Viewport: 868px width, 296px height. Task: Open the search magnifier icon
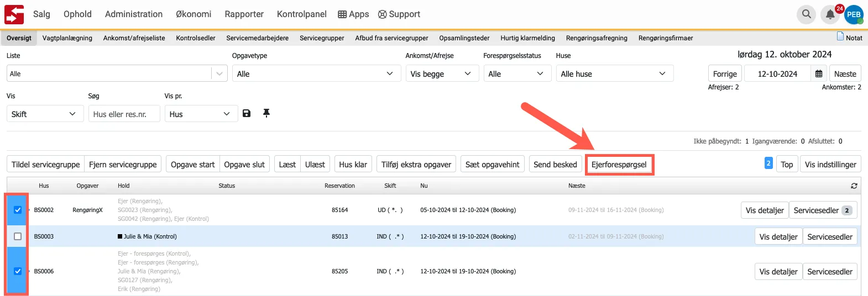click(807, 14)
